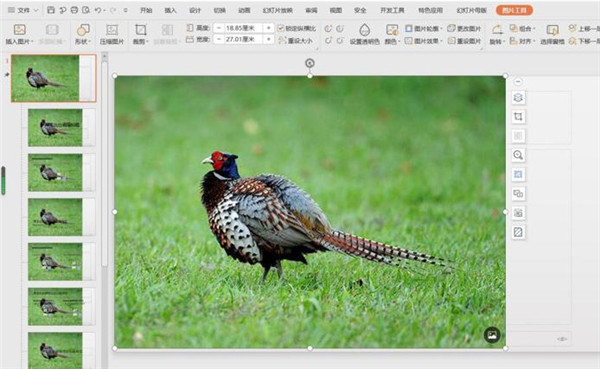
Task: Click the crop icon in the floating side toolbar
Action: pos(518,117)
